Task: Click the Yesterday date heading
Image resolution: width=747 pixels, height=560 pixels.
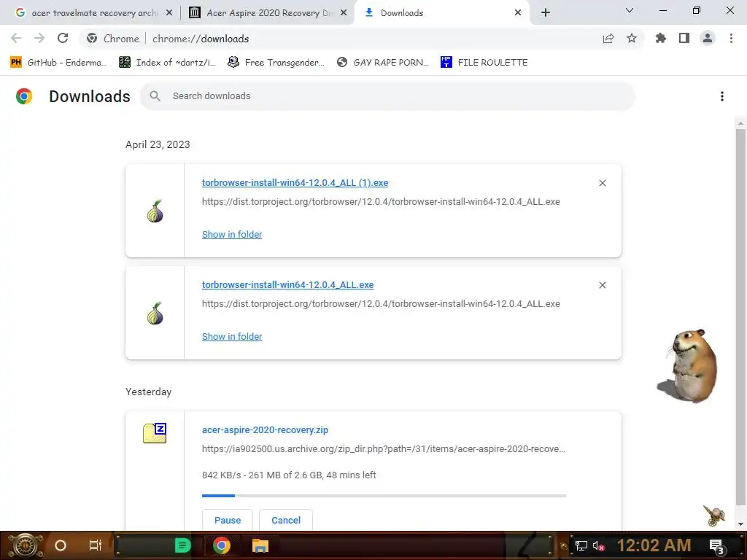Action: 148,392
